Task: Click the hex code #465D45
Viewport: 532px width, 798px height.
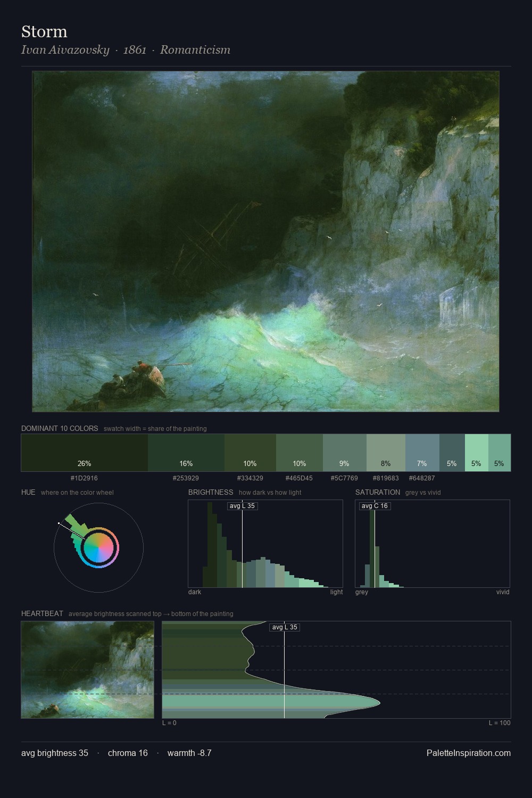Action: pos(299,478)
